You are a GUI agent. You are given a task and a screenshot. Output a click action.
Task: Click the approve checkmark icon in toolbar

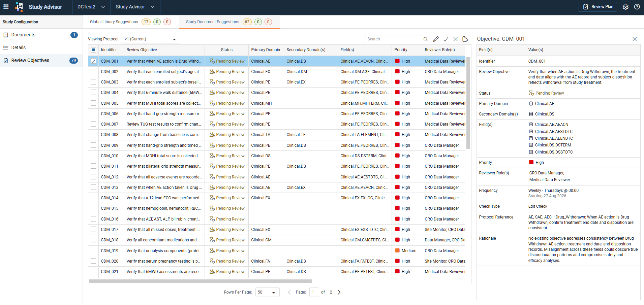point(446,39)
